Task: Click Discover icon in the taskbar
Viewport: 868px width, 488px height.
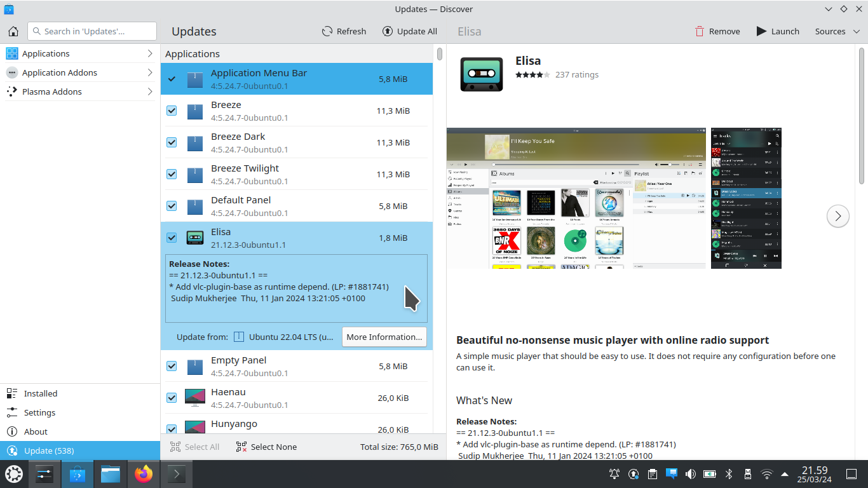Action: [78, 474]
